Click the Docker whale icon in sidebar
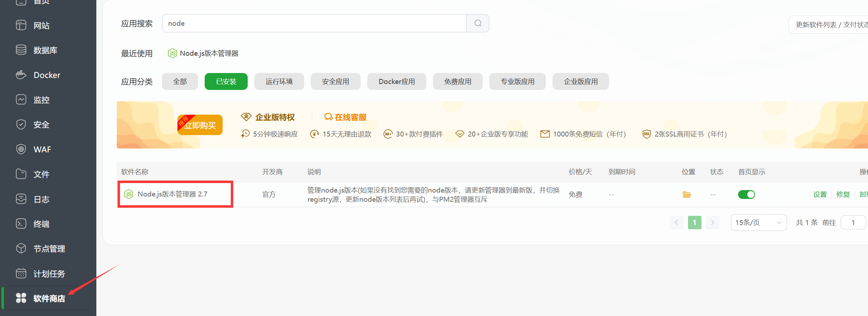Screen dimensions: 868x316 21,75
